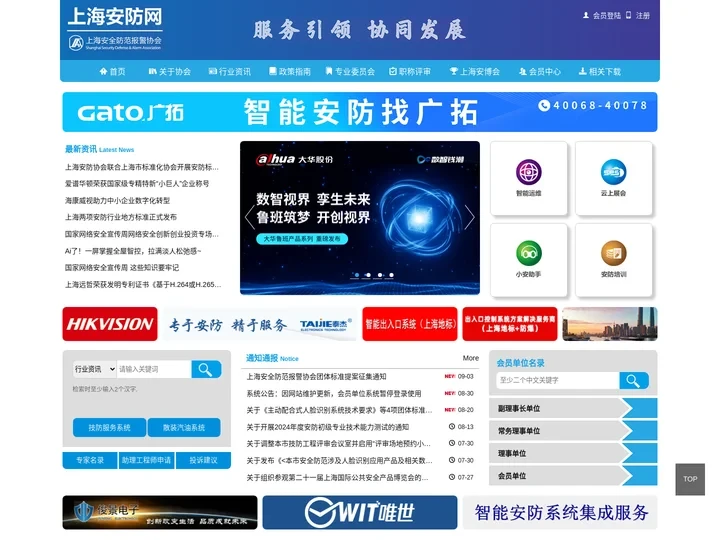This screenshot has height=540, width=720.
Task: Select the second carousel indicator dot
Action: coord(368,275)
